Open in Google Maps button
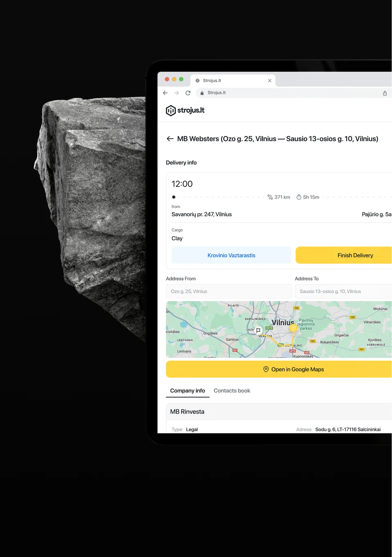The width and height of the screenshot is (392, 557). 279,369
